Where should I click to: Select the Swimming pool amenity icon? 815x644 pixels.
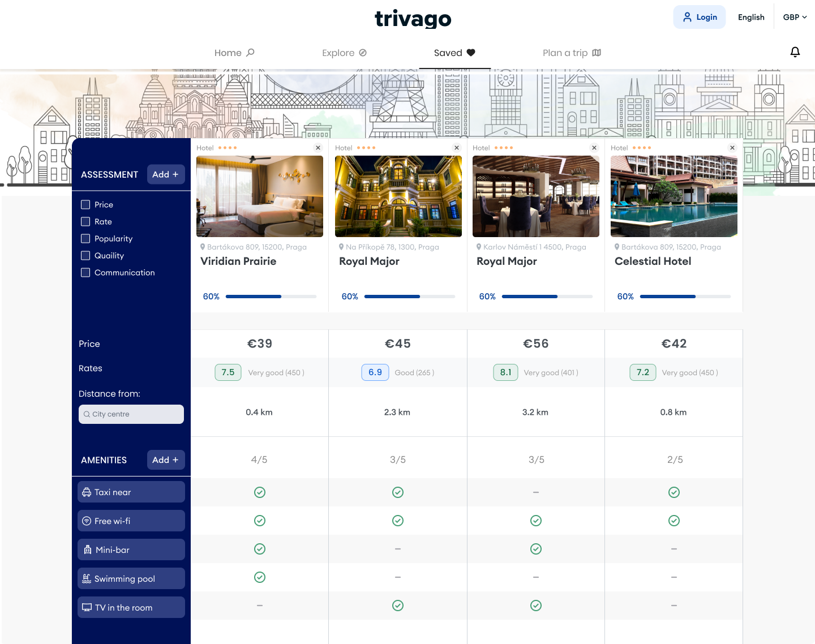[x=87, y=579]
